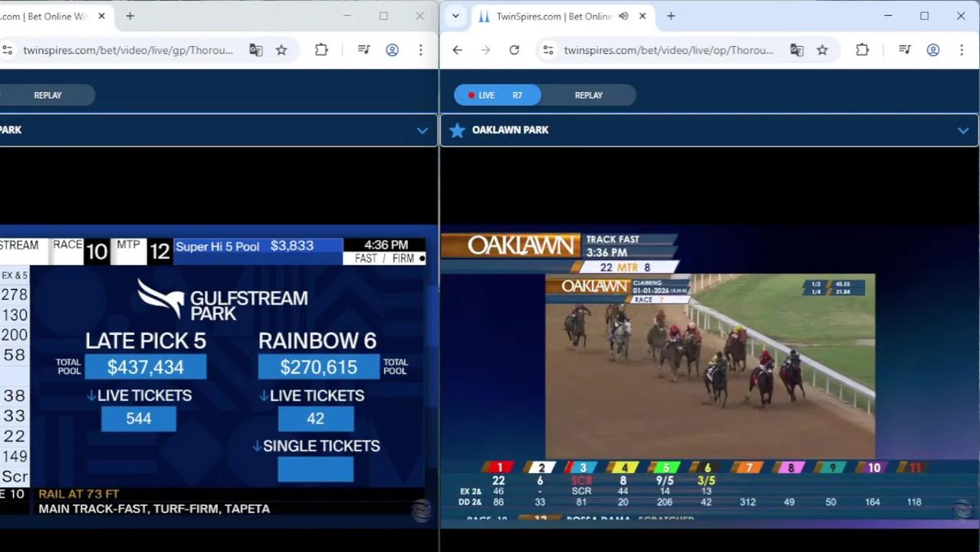Go back in the right browser window
Image resolution: width=980 pixels, height=552 pixels.
click(457, 50)
